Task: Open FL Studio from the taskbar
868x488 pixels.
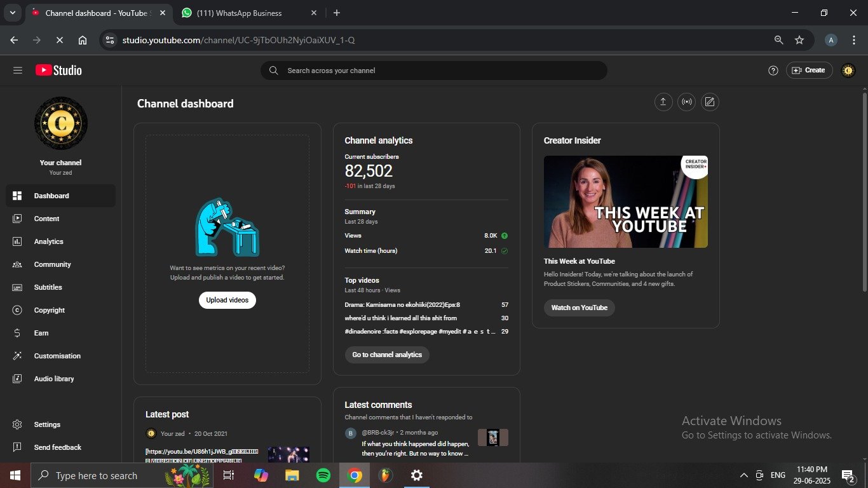Action: point(385,475)
